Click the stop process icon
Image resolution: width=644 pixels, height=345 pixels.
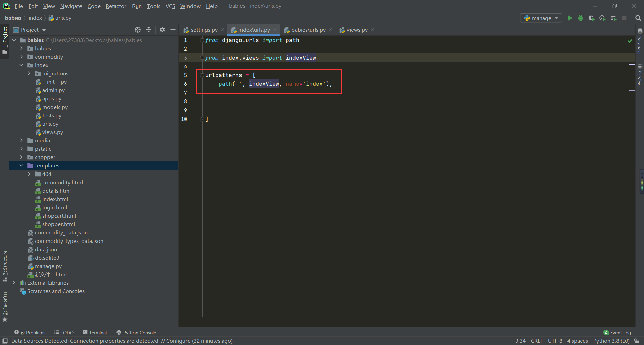pos(624,18)
